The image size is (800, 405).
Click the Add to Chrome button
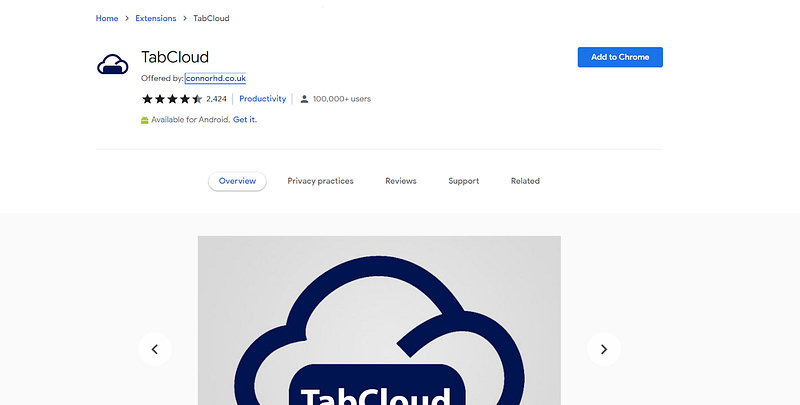[620, 57]
